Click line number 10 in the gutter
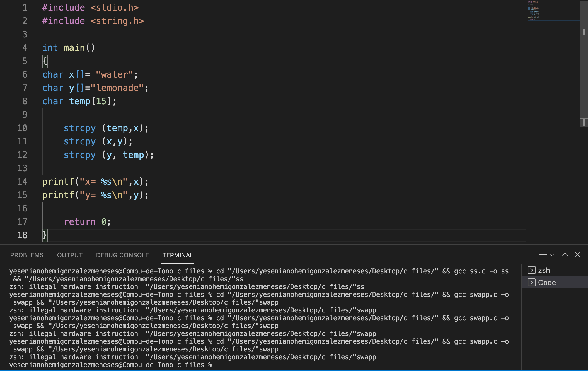Viewport: 588px width, 371px height. click(22, 128)
